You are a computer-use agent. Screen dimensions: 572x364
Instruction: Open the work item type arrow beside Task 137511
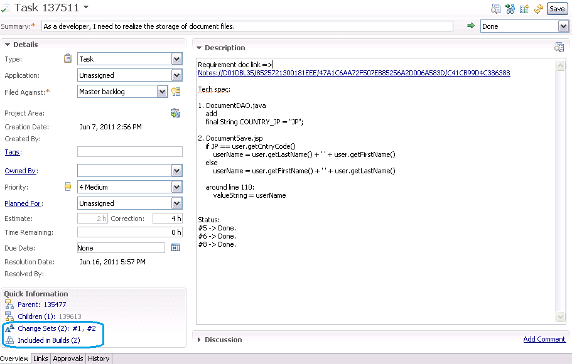coord(86,7)
